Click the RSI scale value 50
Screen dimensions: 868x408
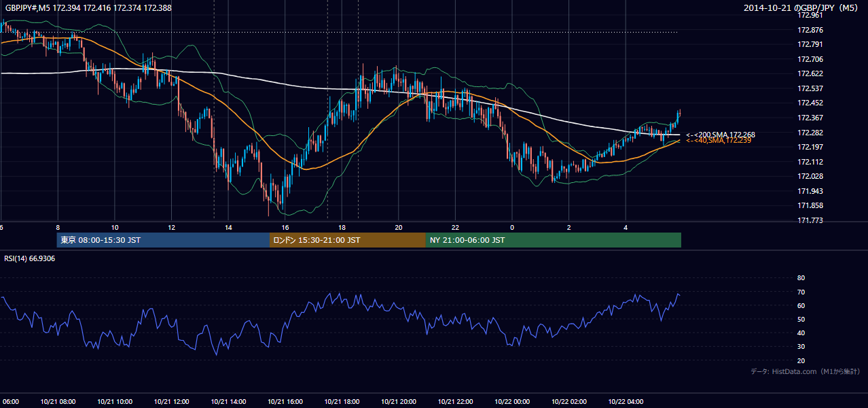801,319
